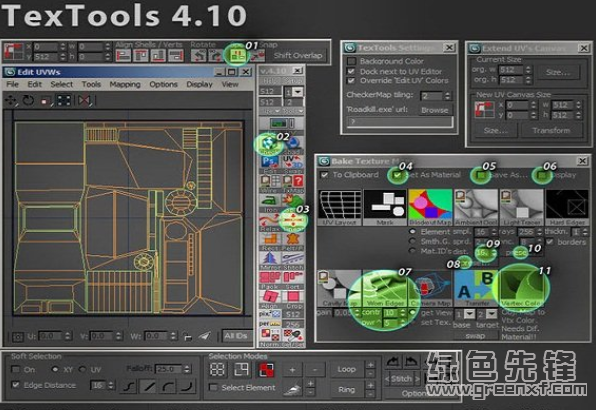
Task: Click the Align icon in TexTools panel
Action: (269, 297)
